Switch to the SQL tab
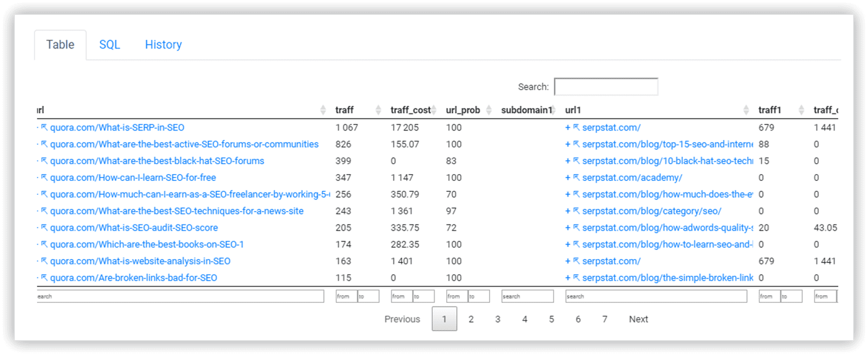Image resolution: width=868 pixels, height=355 pixels. (109, 45)
